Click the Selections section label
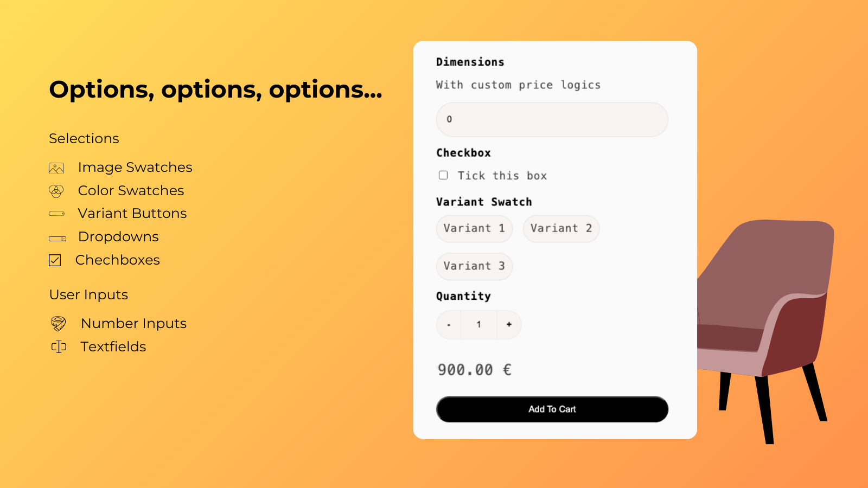The width and height of the screenshot is (868, 488). pyautogui.click(x=84, y=139)
